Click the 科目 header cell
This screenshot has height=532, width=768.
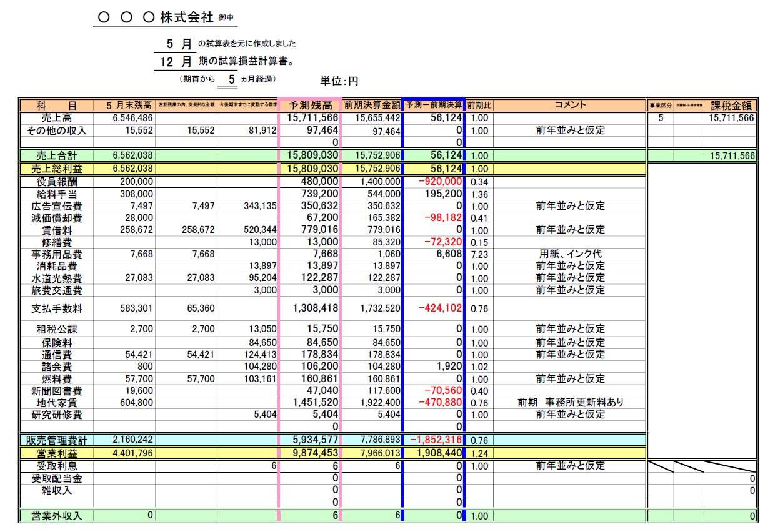point(57,105)
